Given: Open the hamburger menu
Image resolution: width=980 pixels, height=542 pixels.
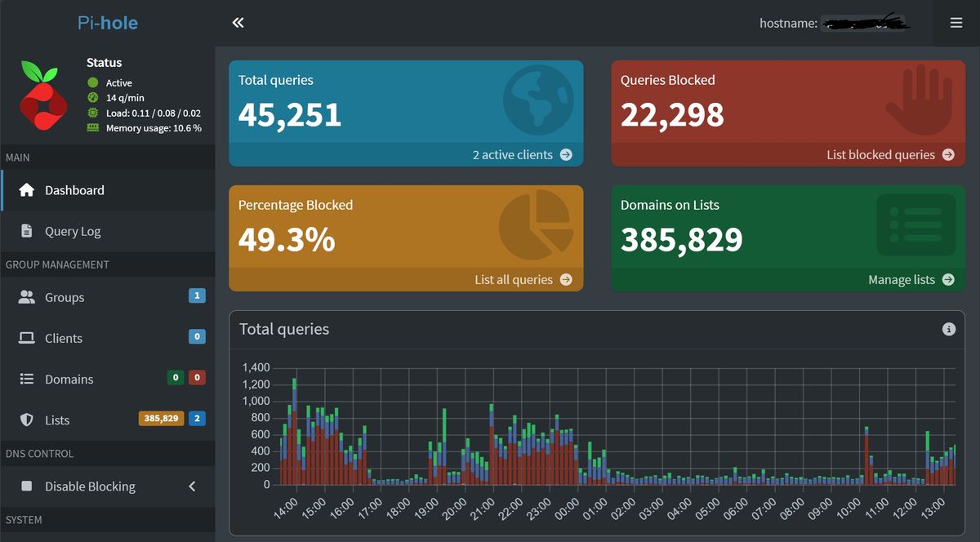Looking at the screenshot, I should [x=955, y=22].
